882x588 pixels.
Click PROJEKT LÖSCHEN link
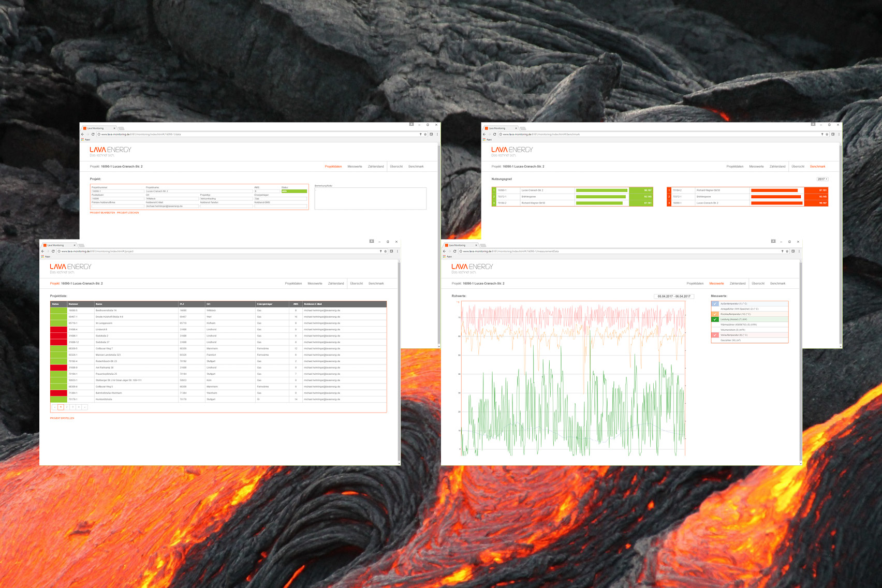pos(128,213)
